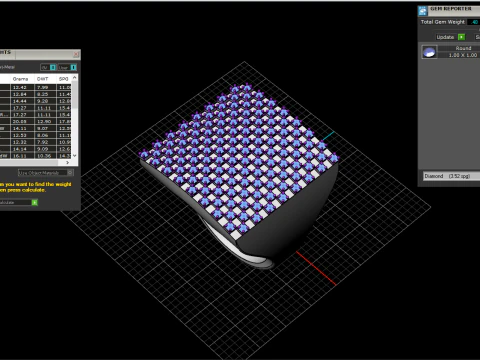Click the table's scroll up arrow
Image resolution: width=480 pixels, height=360 pixels.
pos(75,77)
